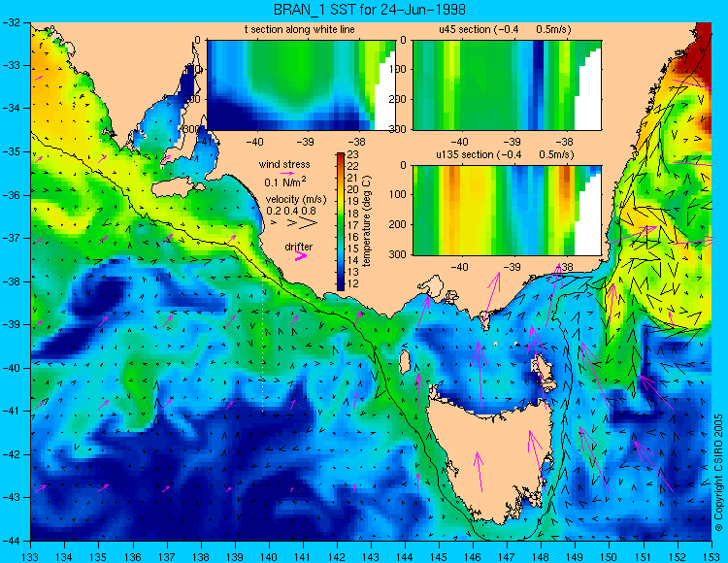This screenshot has width=728, height=563.
Task: Click the latitude tick label '-43'
Action: [11, 498]
